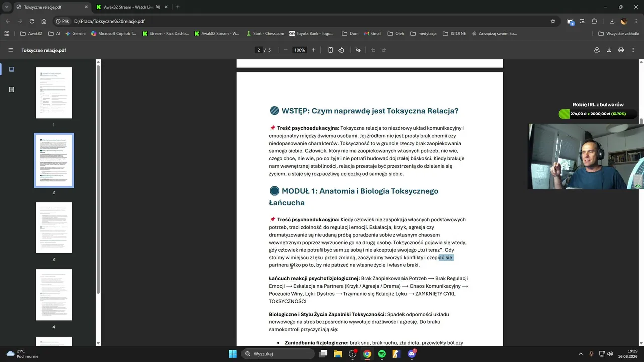This screenshot has width=644, height=362.
Task: Open the Windows Start menu
Action: coord(233,354)
